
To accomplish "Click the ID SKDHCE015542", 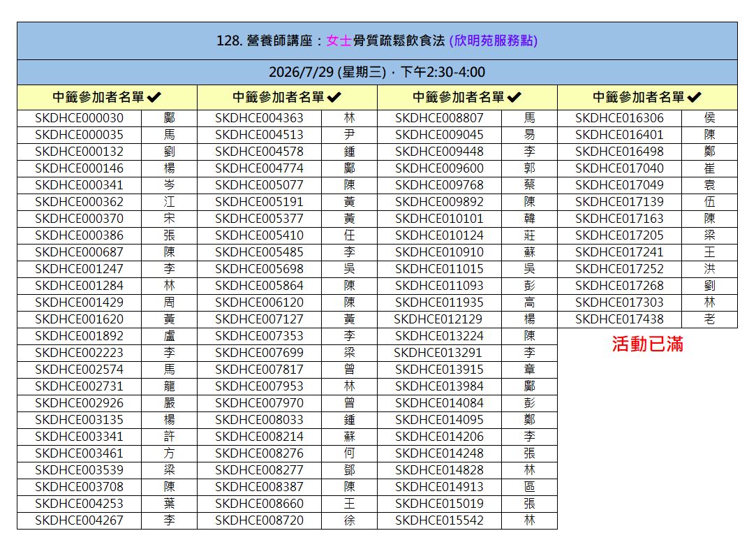I will click(439, 520).
